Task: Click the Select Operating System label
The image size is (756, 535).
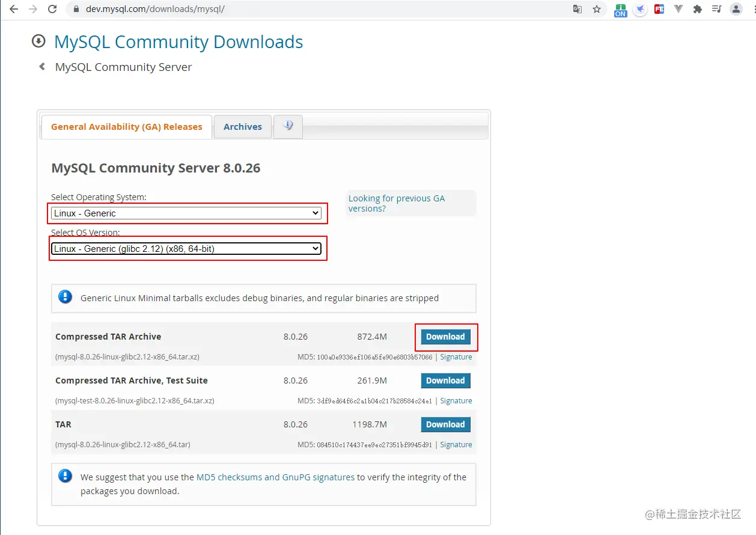Action: point(99,197)
